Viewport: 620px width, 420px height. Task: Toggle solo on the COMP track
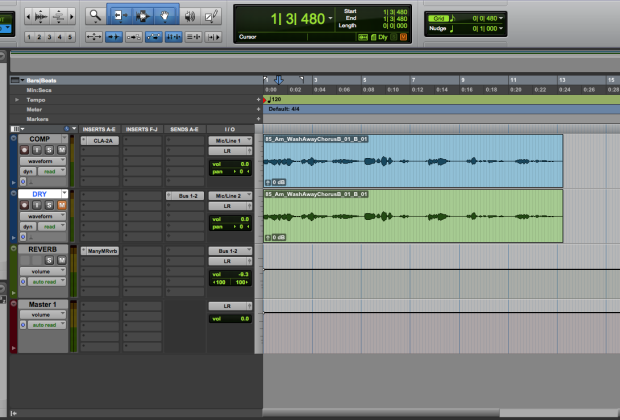51,150
